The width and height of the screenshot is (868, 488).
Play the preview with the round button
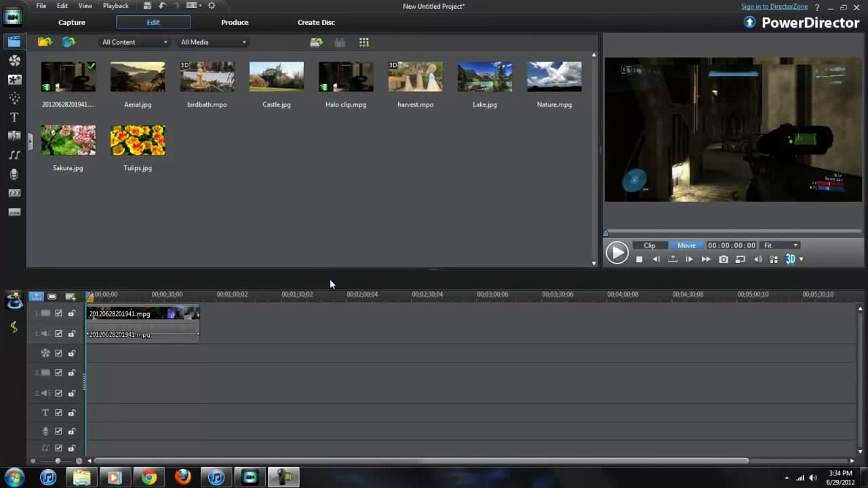tap(616, 253)
